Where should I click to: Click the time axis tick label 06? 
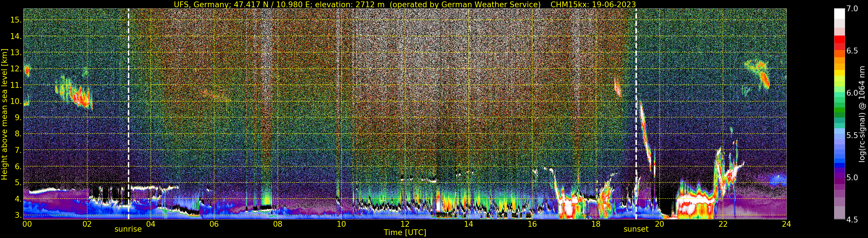tap(214, 224)
